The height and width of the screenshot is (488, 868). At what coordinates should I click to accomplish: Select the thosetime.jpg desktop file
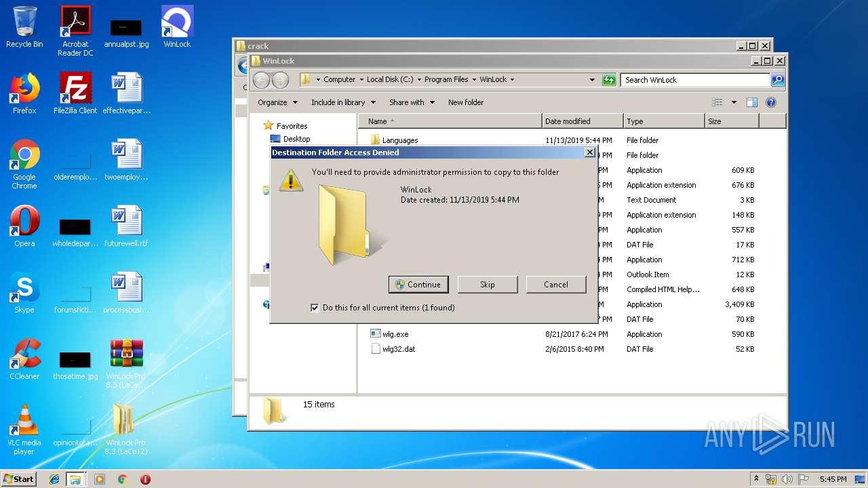[75, 365]
